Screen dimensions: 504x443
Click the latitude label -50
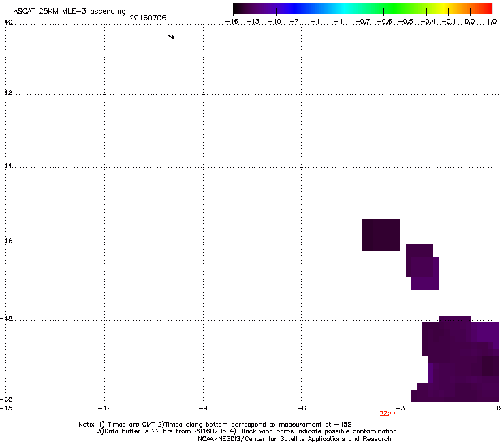(6, 400)
